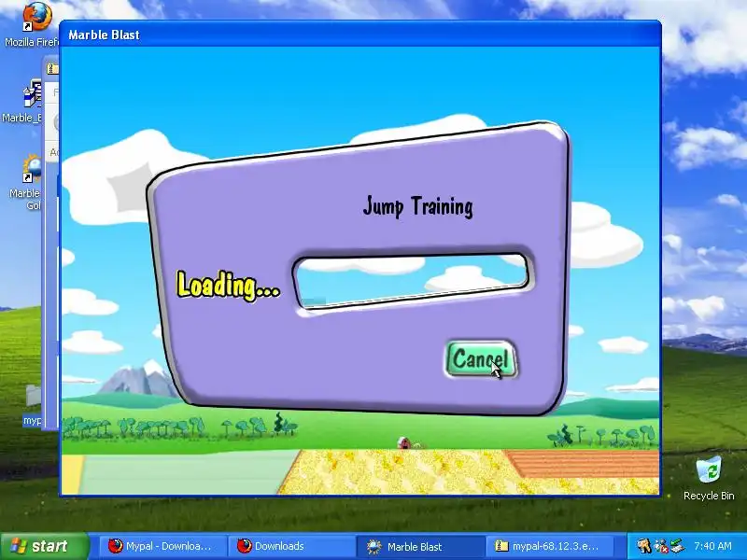The image size is (747, 560).
Task: Click the Windows activation keys tray icon
Action: [x=643, y=546]
